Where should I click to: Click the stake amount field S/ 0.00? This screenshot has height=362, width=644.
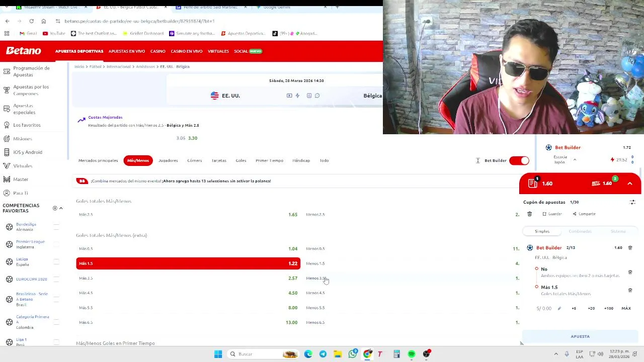[x=544, y=308]
